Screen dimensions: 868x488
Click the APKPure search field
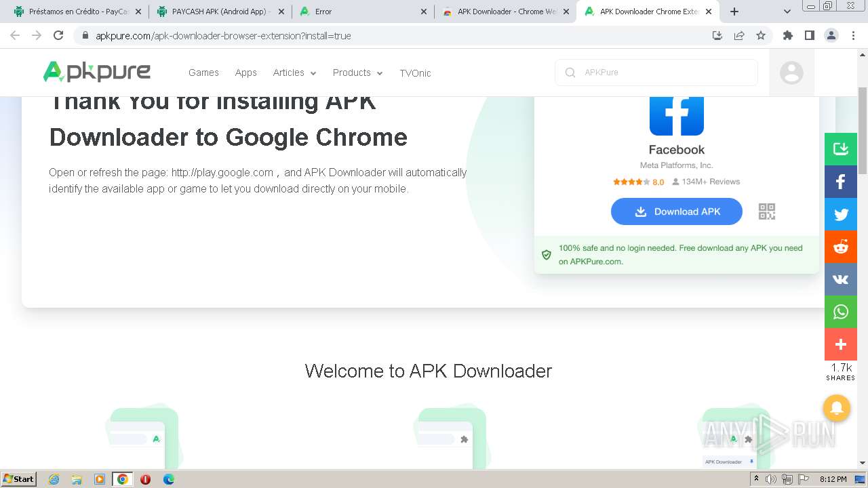[656, 73]
